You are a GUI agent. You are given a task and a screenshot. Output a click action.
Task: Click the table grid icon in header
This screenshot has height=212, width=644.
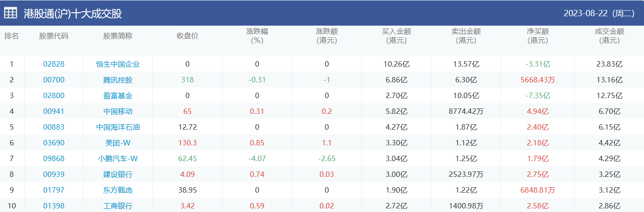[x=11, y=13]
